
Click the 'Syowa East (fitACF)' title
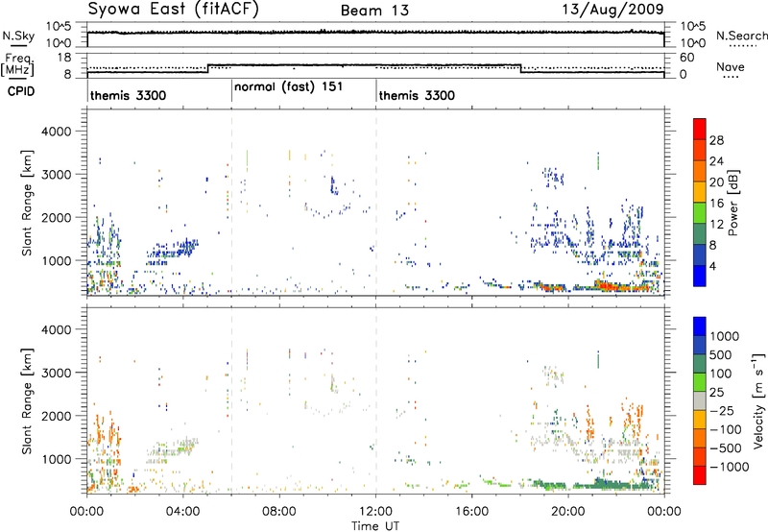[x=173, y=10]
